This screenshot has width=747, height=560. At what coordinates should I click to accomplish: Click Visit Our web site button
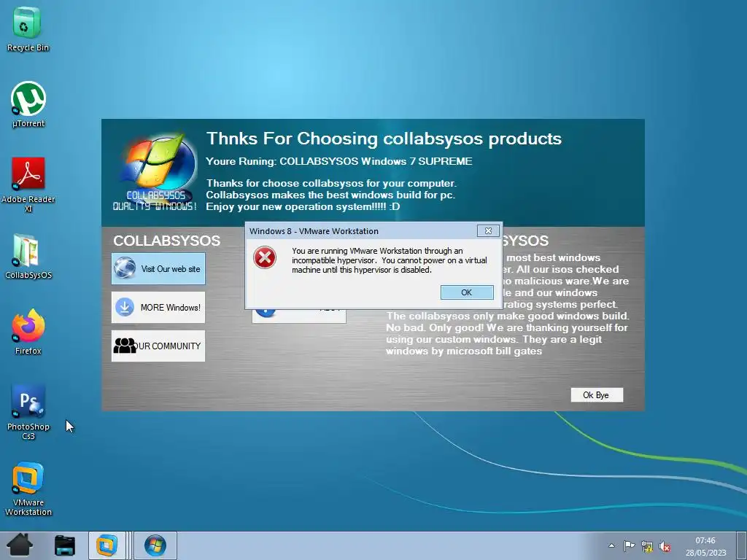click(x=158, y=268)
